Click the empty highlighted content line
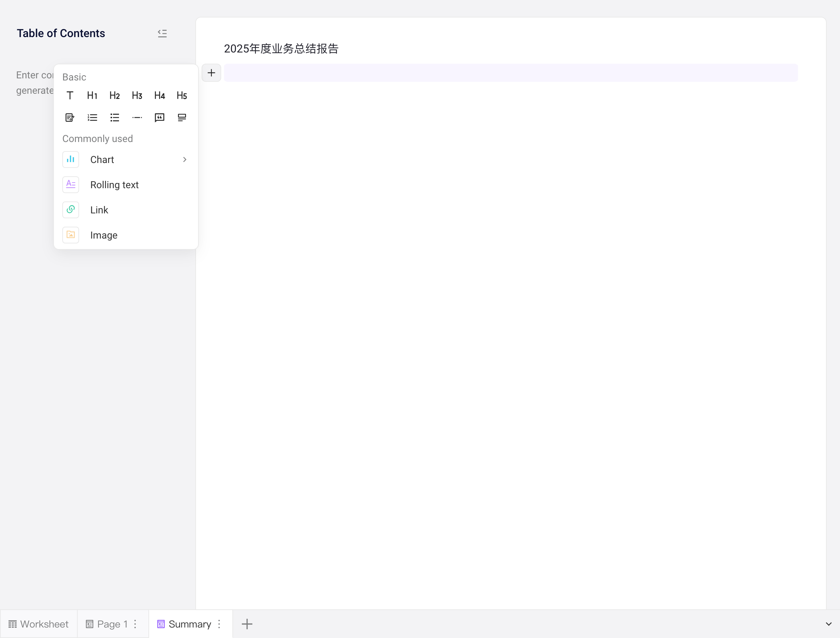840x638 pixels. click(x=511, y=73)
